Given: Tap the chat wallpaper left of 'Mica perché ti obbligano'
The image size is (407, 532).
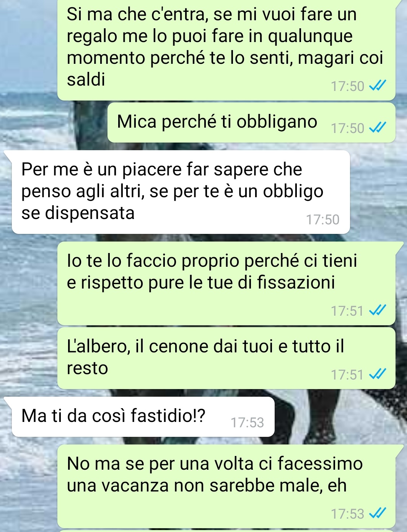Looking at the screenshot, I should coord(54,123).
